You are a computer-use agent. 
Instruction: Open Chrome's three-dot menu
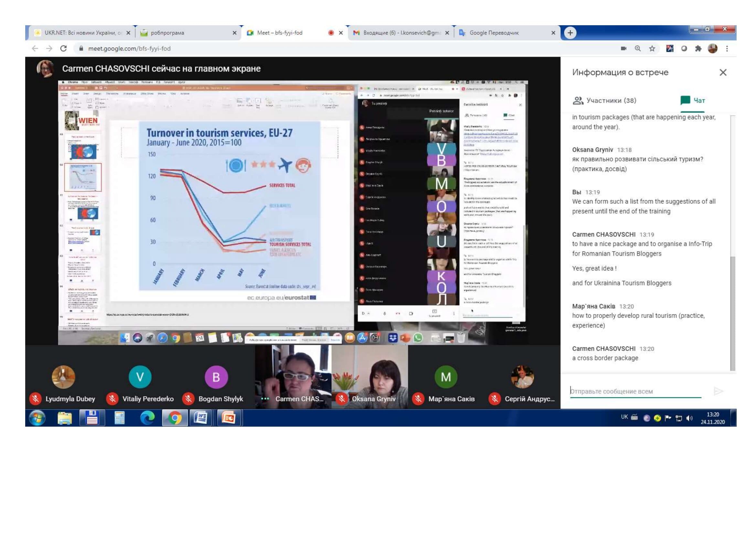tap(727, 49)
